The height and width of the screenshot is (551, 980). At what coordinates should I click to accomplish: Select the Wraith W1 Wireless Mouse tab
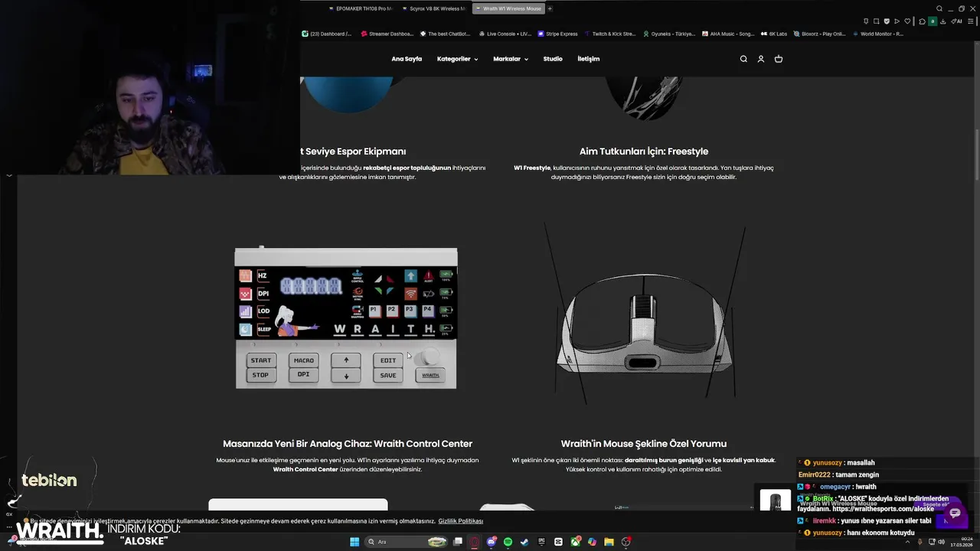508,8
